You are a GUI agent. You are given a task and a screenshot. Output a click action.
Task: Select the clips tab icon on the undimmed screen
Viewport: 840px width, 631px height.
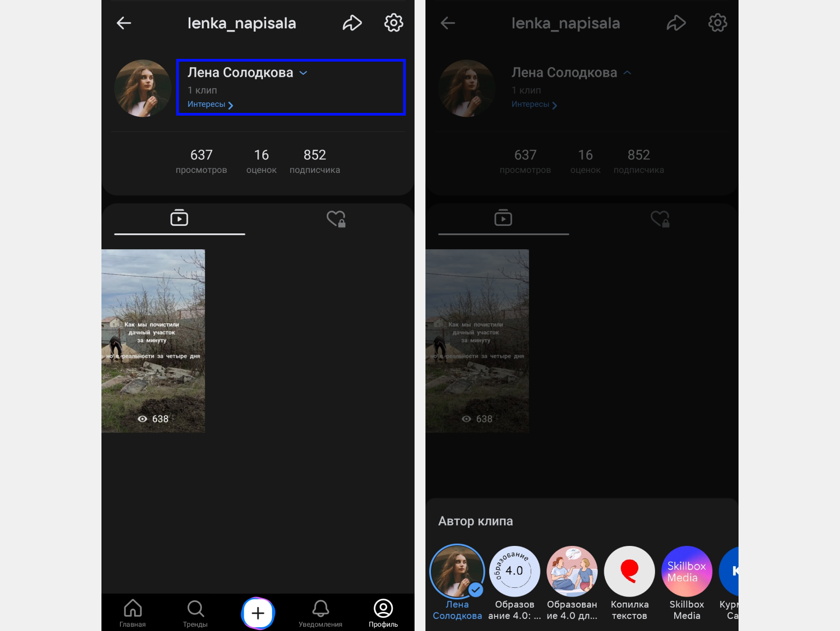[179, 218]
